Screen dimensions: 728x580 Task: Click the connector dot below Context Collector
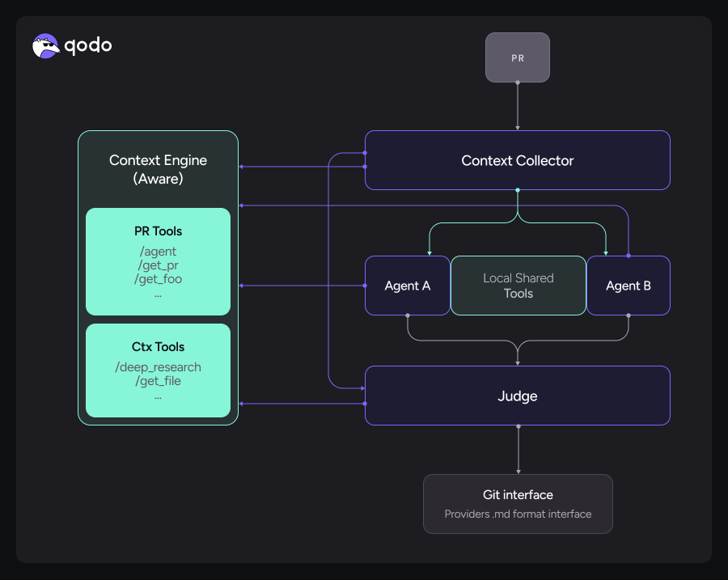518,190
